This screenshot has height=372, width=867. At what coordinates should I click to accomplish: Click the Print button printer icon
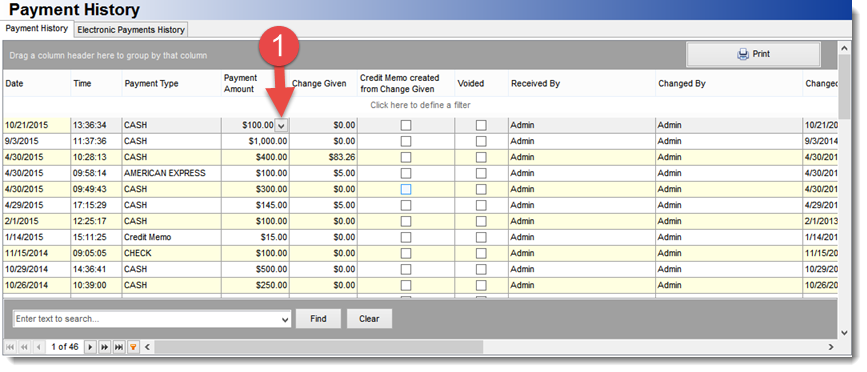coord(743,54)
